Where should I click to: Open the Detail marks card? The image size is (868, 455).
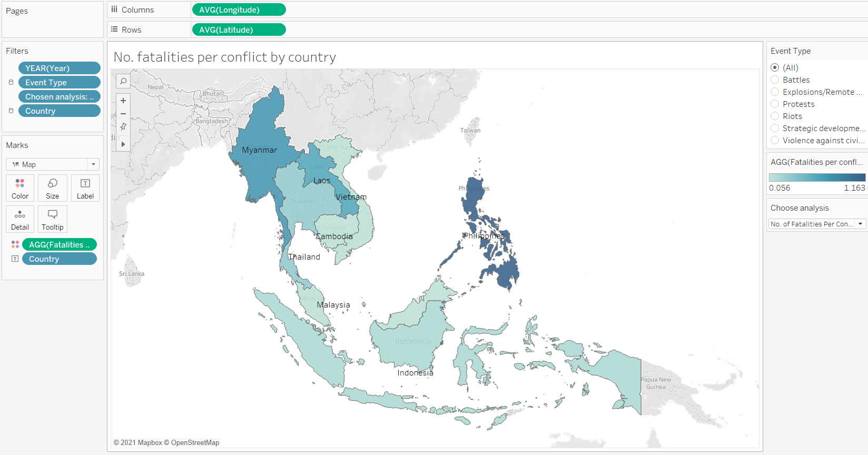pos(20,219)
